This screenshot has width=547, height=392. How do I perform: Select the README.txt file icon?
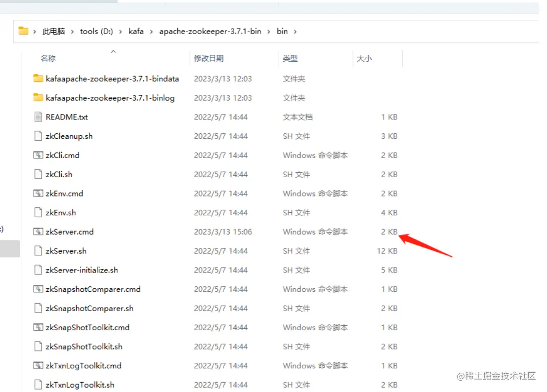click(38, 117)
